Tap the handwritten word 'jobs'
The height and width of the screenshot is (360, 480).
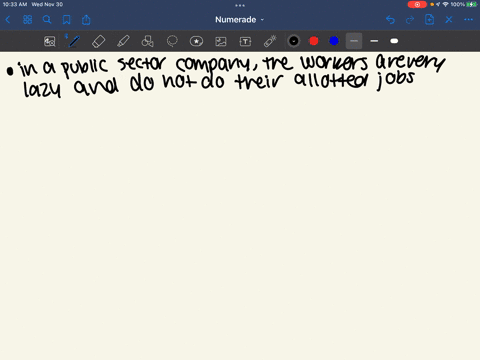(396, 80)
